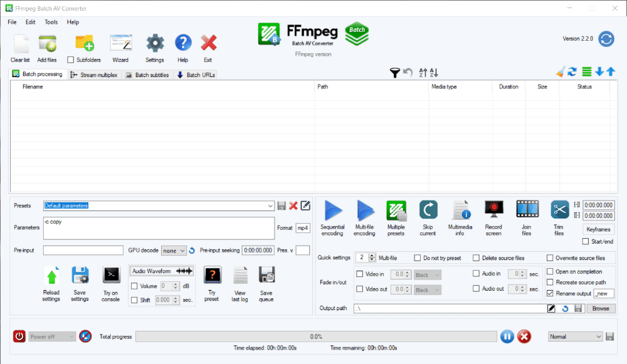Open View last log
This screenshot has width=627, height=364.
point(240,276)
